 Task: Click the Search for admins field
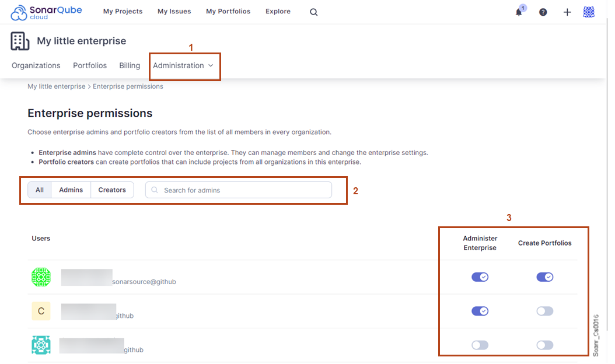(x=239, y=190)
